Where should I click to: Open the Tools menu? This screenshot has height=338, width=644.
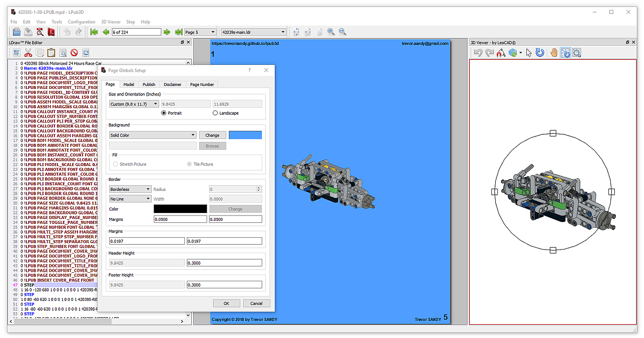click(x=57, y=22)
